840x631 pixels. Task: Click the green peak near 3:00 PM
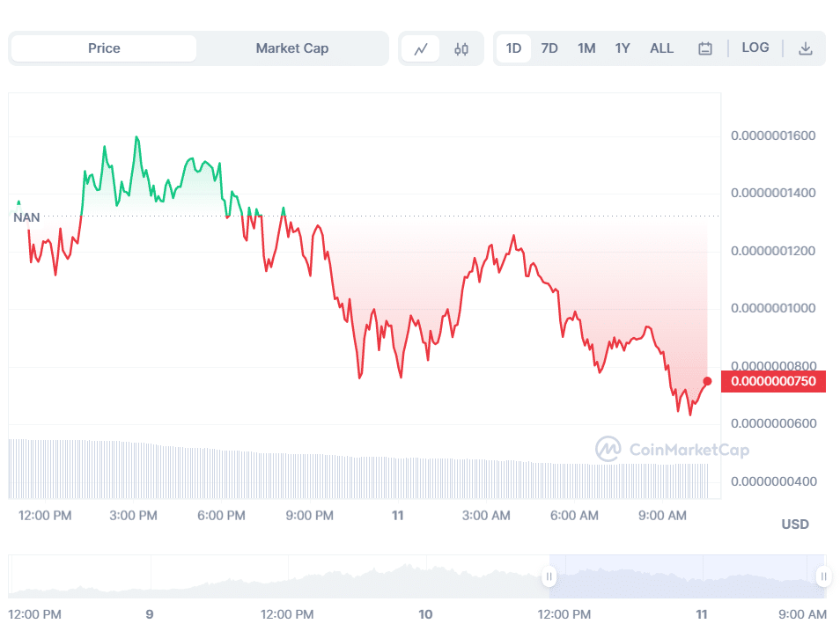136,137
